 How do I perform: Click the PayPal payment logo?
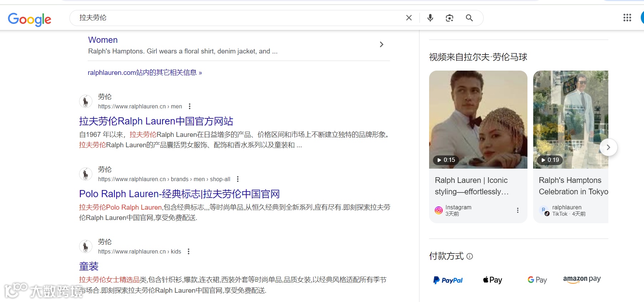448,280
